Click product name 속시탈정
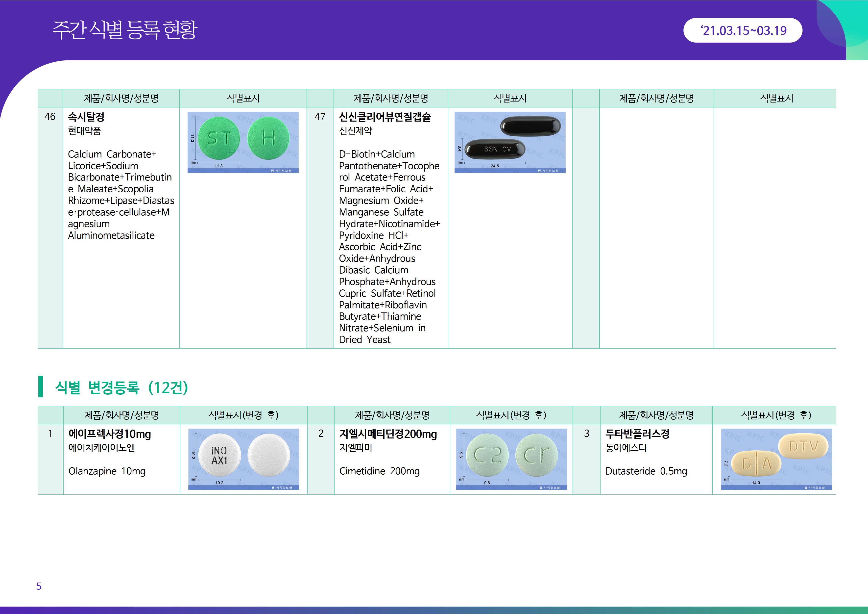Image resolution: width=868 pixels, height=614 pixels. click(x=86, y=117)
